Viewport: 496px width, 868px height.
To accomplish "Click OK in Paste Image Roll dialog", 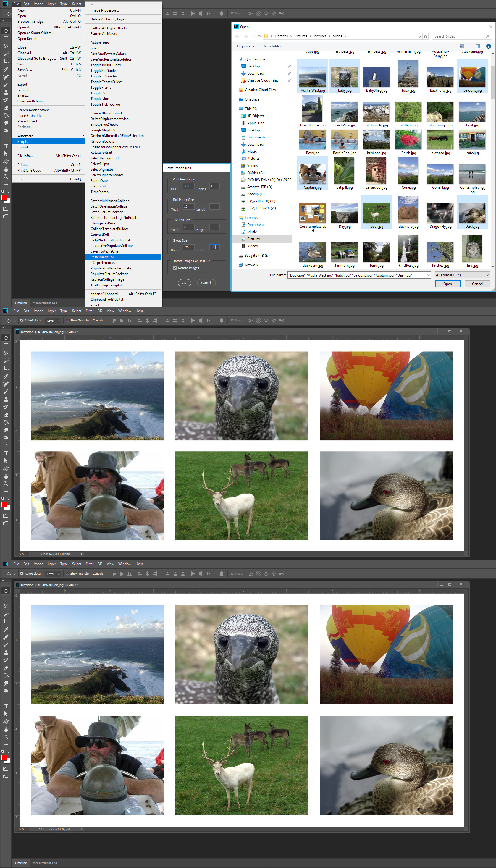I will 184,283.
